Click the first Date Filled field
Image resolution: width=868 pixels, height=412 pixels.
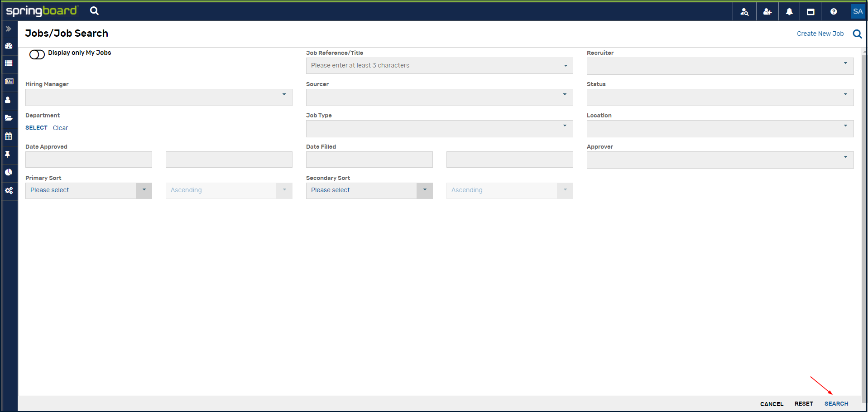pyautogui.click(x=369, y=160)
